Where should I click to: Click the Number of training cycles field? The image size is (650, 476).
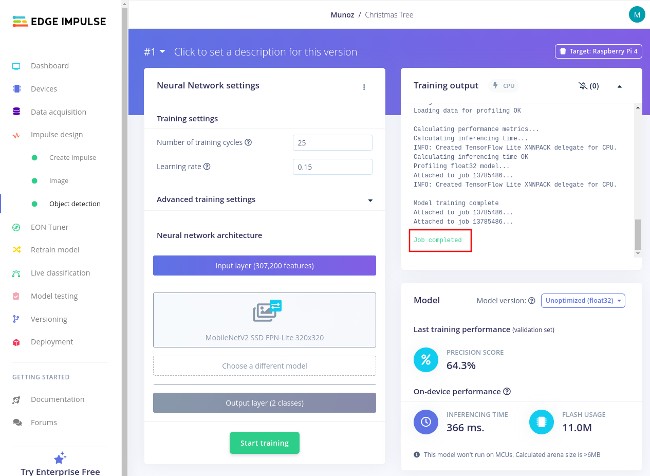coord(333,143)
